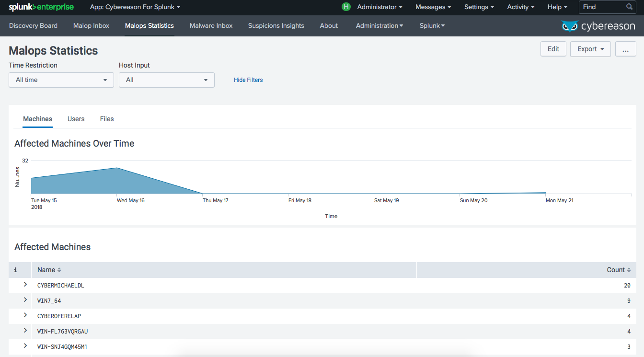The image size is (644, 357).
Task: Switch to the Users tab
Action: click(76, 119)
